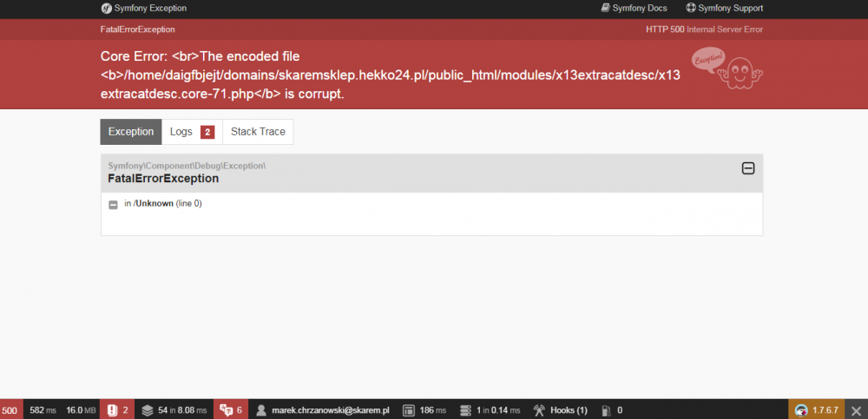Collapse the /Unknown line 0 trace entry
868x419 pixels.
(113, 205)
